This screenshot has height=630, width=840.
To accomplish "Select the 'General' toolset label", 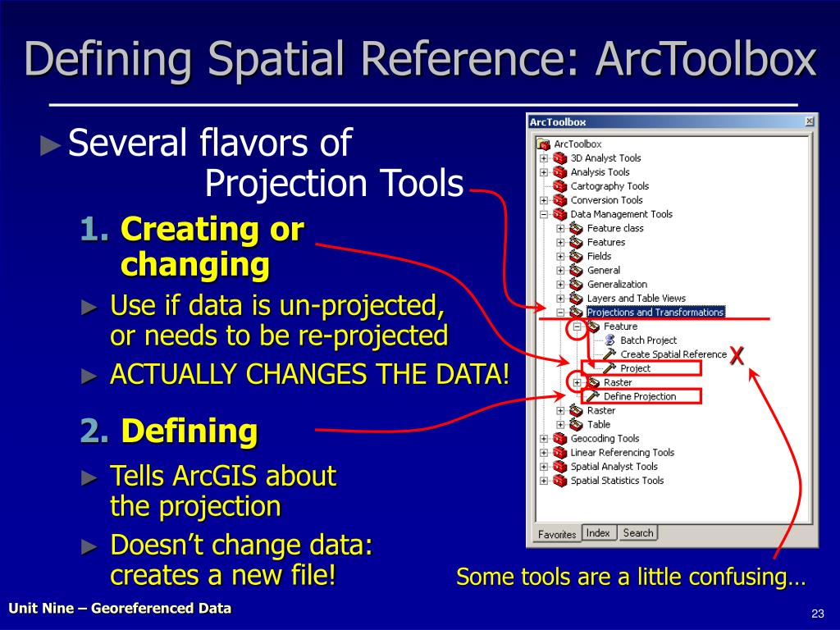I will click(604, 270).
